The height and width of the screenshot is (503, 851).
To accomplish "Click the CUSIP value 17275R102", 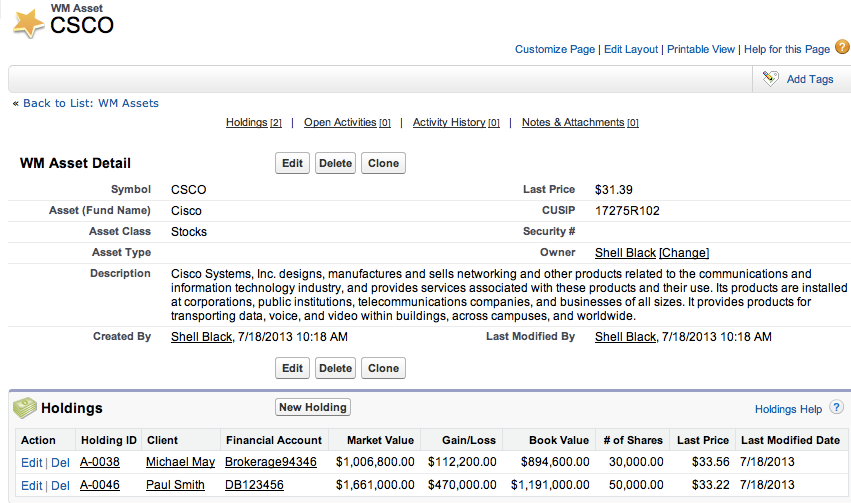I will click(x=627, y=211).
